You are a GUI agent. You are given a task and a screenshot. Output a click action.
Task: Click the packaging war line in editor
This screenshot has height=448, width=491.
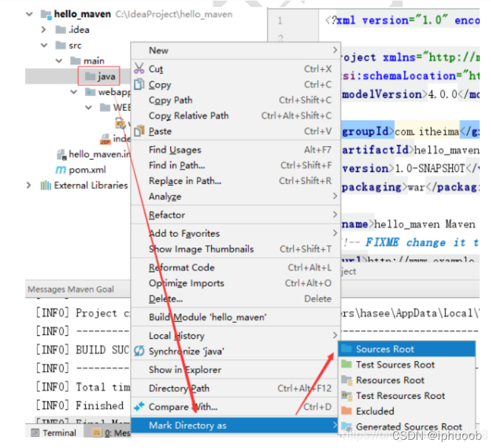pos(410,187)
